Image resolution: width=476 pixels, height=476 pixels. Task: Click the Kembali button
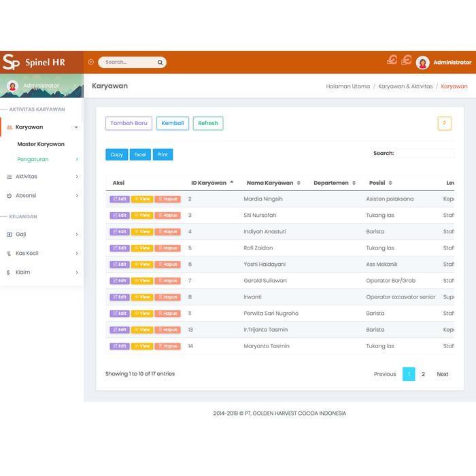pyautogui.click(x=173, y=123)
